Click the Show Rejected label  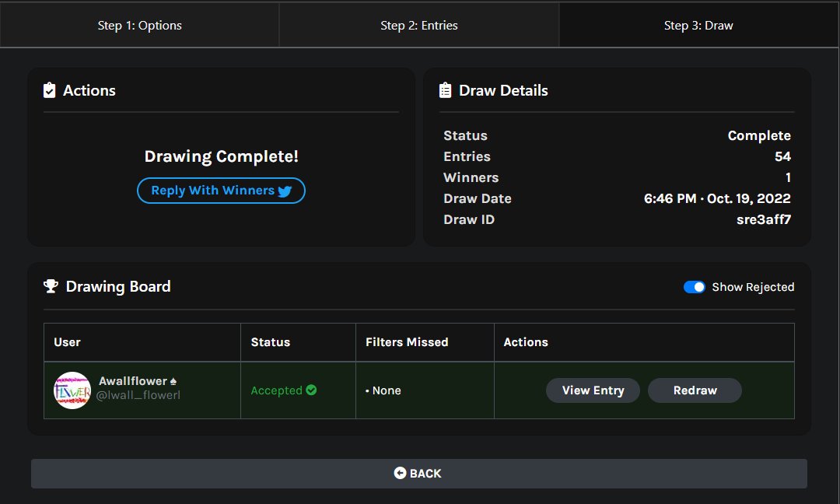[753, 287]
